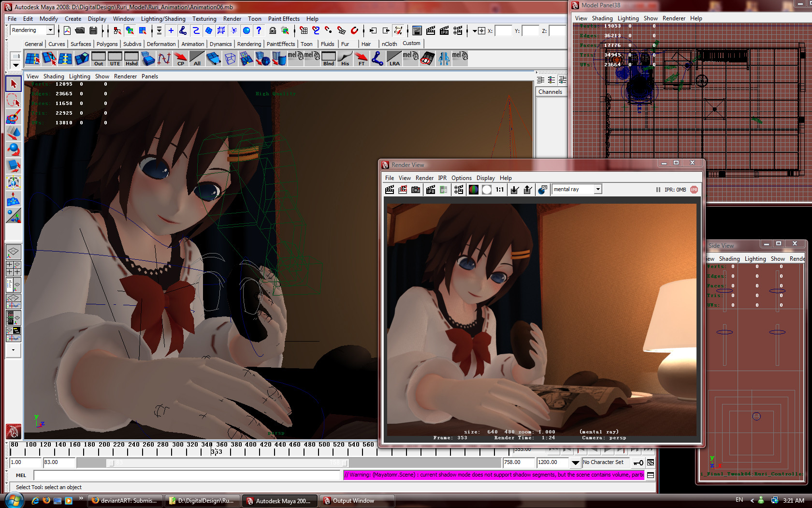Toggle Snap to Curves icon

point(316,30)
